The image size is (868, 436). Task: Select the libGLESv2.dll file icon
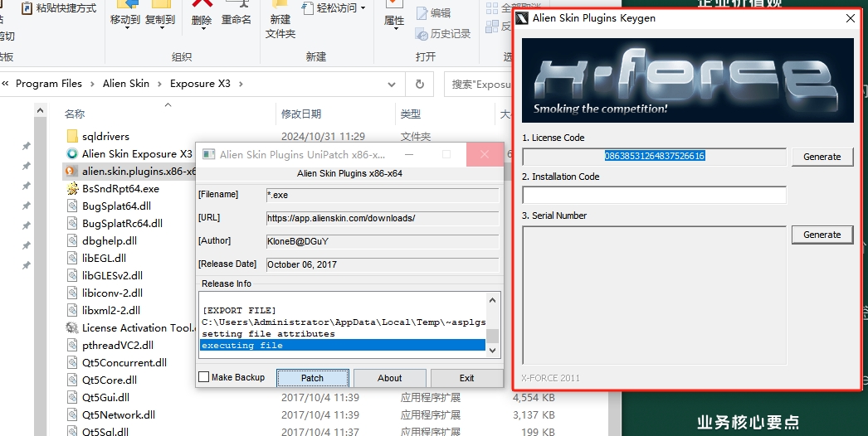coord(72,275)
